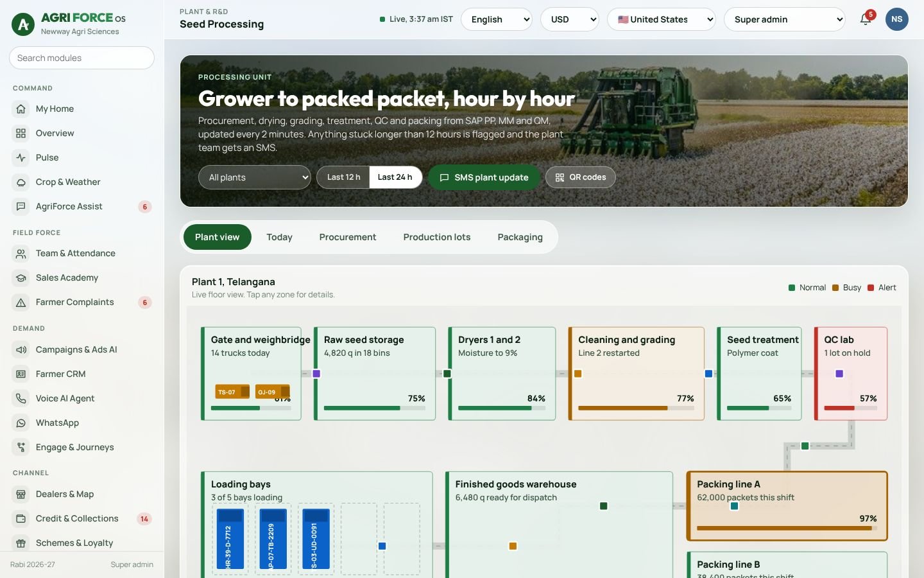Switch to the Packaging tab
Viewport: 924px width, 578px height.
[x=520, y=237]
